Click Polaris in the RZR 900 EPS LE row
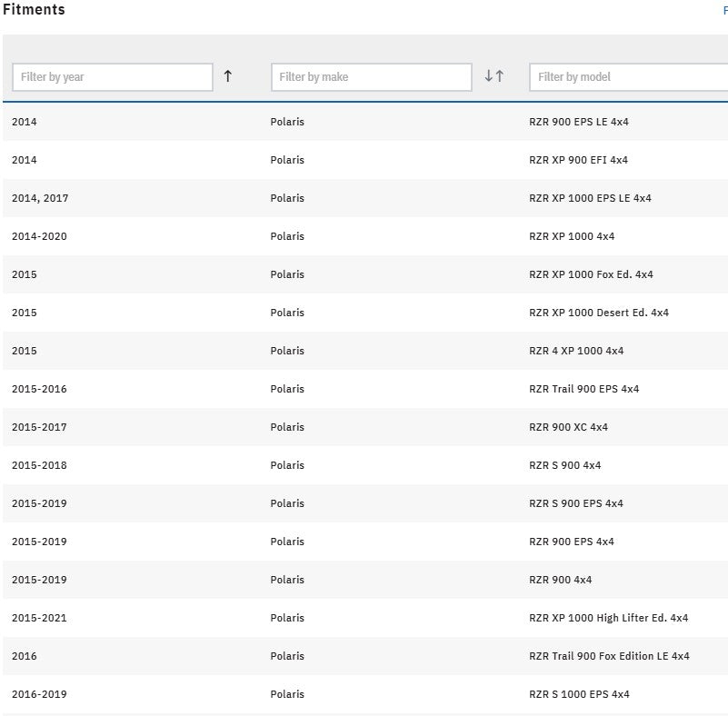This screenshot has width=728, height=716. point(287,122)
